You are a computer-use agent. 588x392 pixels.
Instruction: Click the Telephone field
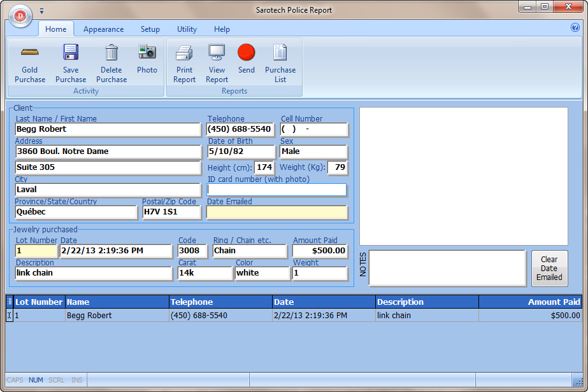pyautogui.click(x=240, y=129)
